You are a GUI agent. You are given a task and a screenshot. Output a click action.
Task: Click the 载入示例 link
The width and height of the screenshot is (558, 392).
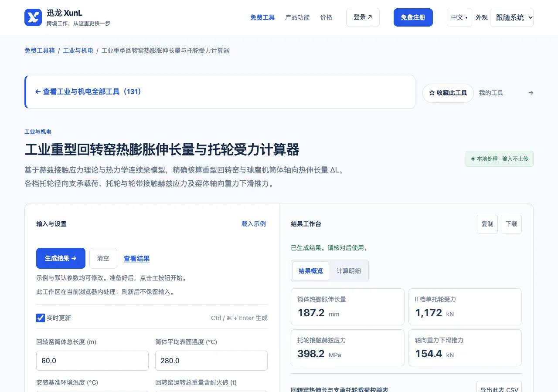254,224
